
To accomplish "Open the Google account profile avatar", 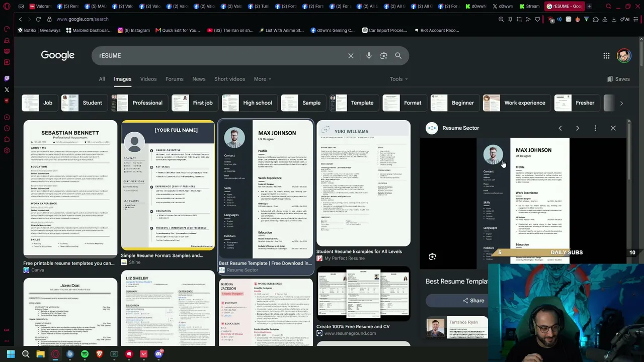I will pyautogui.click(x=624, y=56).
